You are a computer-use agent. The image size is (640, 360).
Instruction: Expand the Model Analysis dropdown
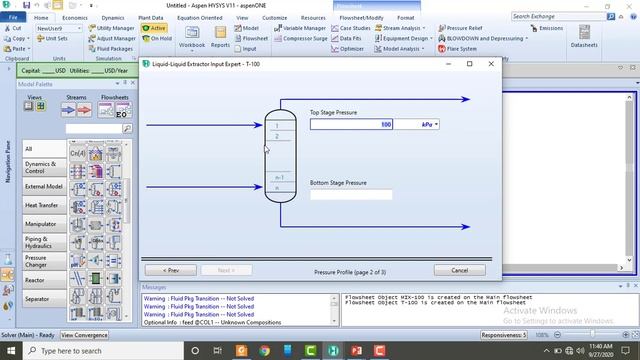tap(423, 49)
